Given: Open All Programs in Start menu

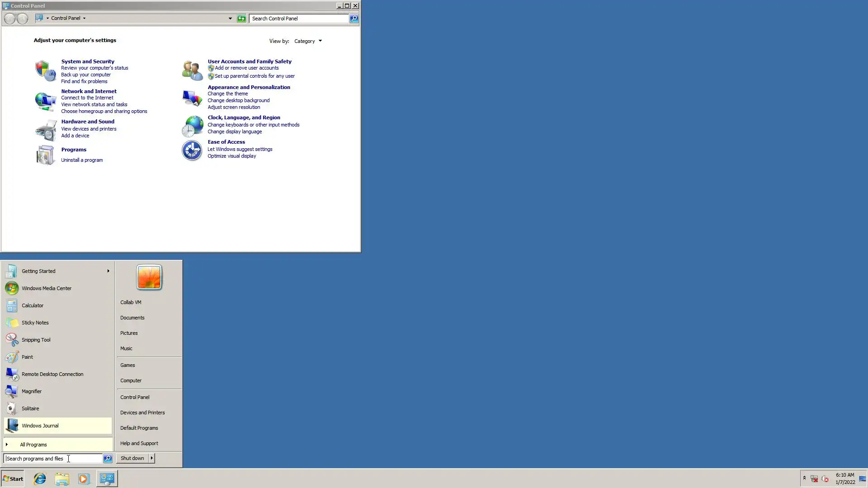Looking at the screenshot, I should (33, 445).
